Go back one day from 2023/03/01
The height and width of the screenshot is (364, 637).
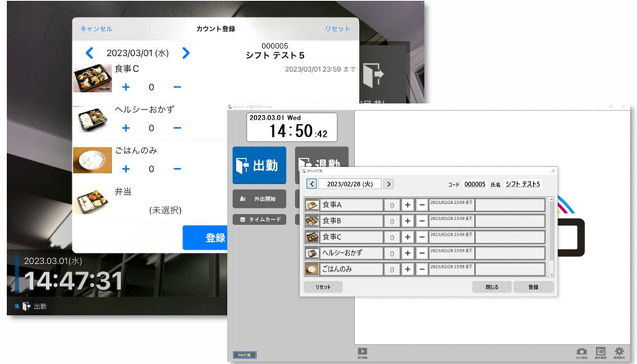89,53
